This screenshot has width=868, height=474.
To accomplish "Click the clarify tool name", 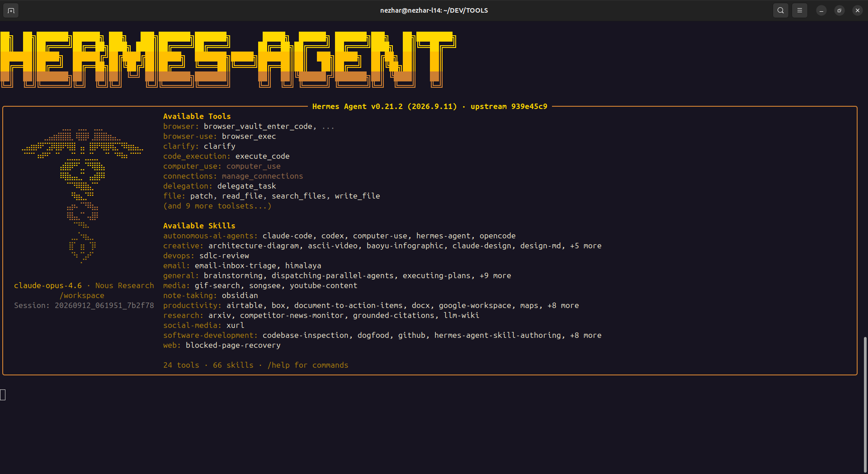I will click(x=219, y=146).
